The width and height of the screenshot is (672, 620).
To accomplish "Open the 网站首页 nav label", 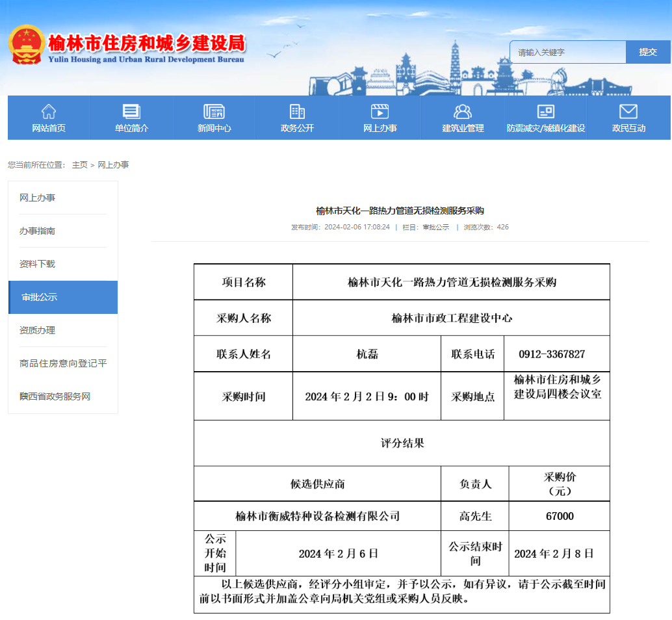I will [x=49, y=128].
